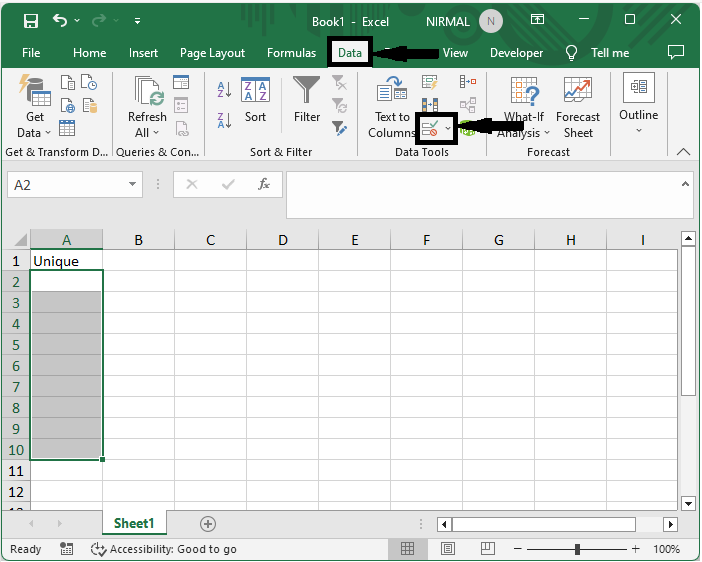Viewport: 702px width, 562px height.
Task: Open the Data Validation dropdown arrow
Action: [x=448, y=129]
